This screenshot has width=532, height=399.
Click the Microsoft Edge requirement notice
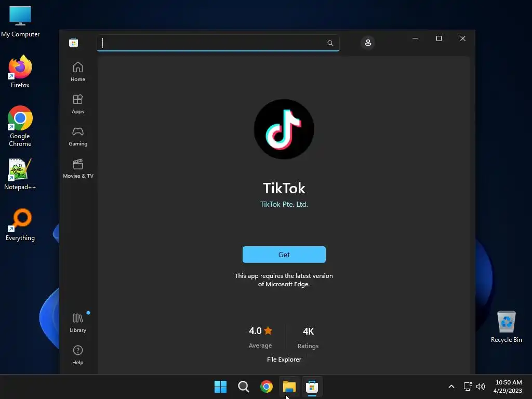point(284,280)
